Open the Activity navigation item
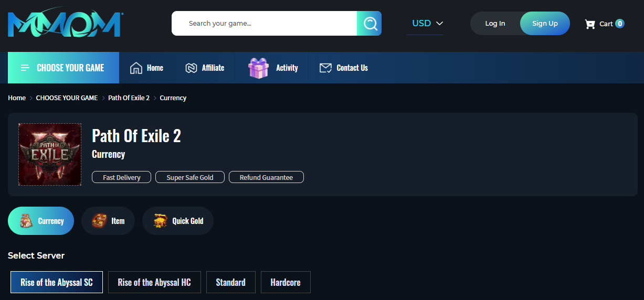The image size is (644, 300). click(273, 68)
